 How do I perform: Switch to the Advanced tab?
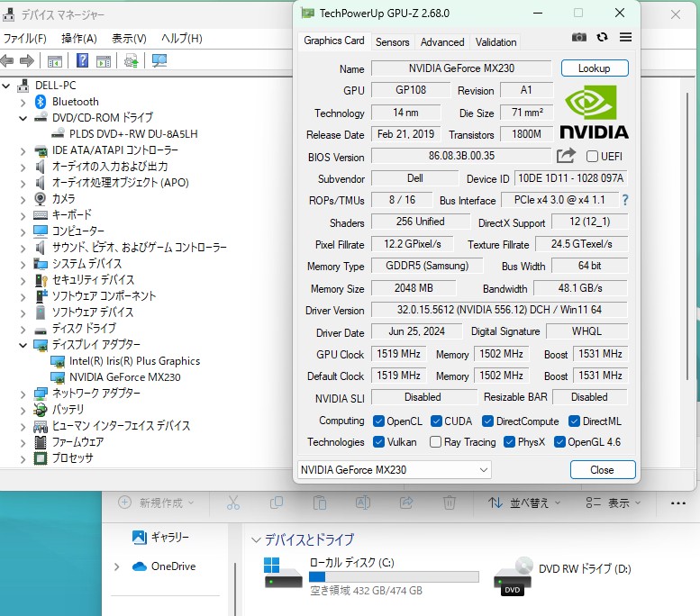442,42
